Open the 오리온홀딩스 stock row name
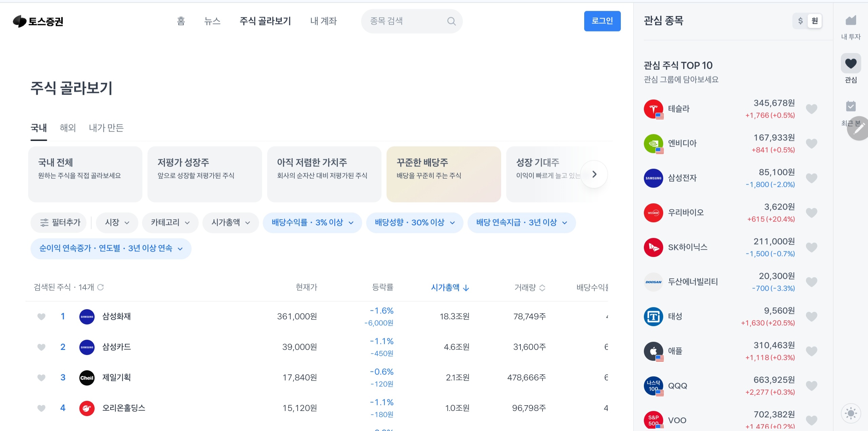 (x=124, y=408)
